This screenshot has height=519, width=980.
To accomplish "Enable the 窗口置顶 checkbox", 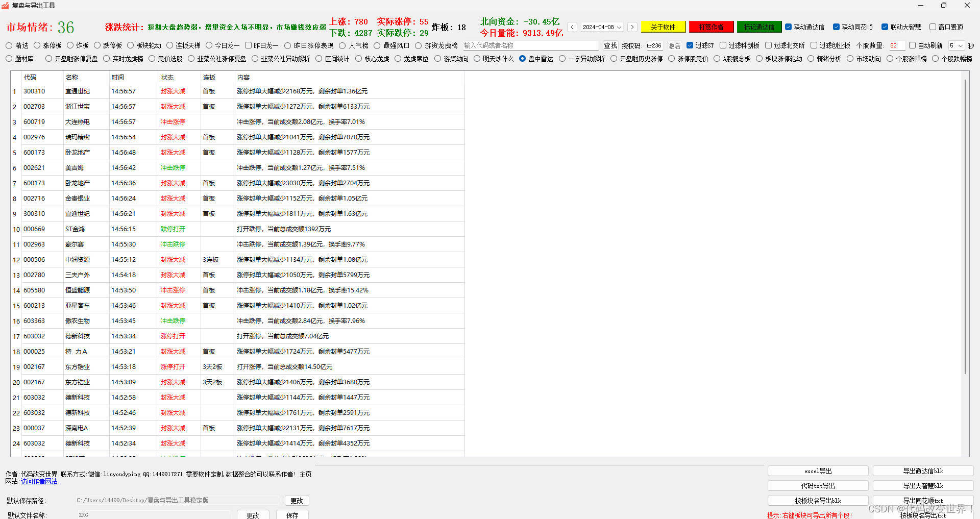I will point(933,27).
